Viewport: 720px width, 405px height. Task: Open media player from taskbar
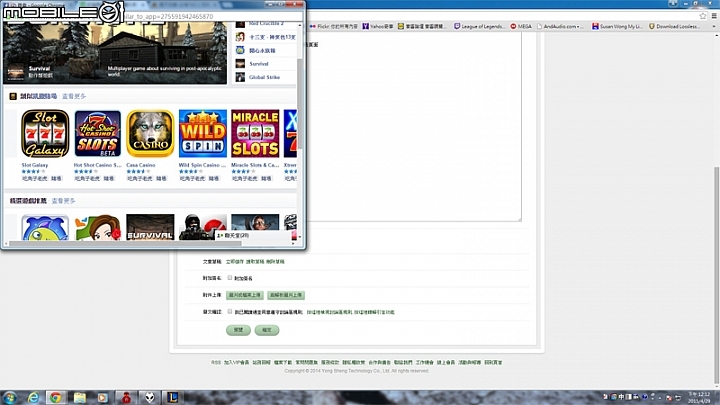point(102,398)
